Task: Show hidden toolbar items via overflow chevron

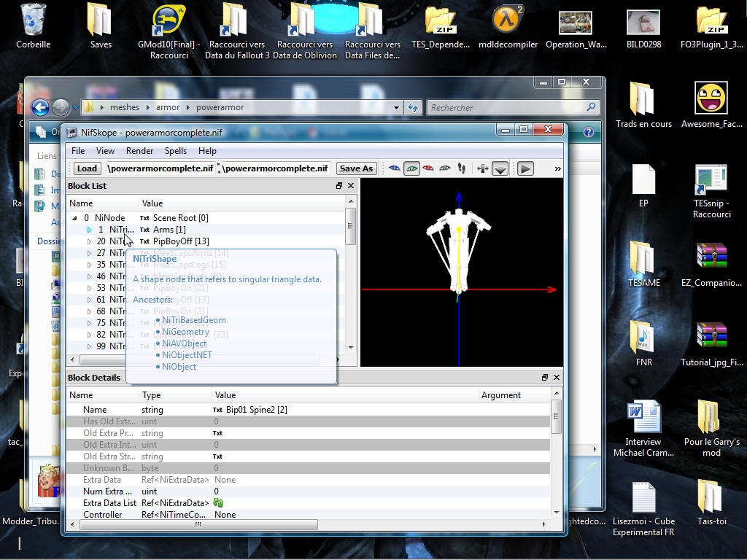Action: (x=558, y=168)
